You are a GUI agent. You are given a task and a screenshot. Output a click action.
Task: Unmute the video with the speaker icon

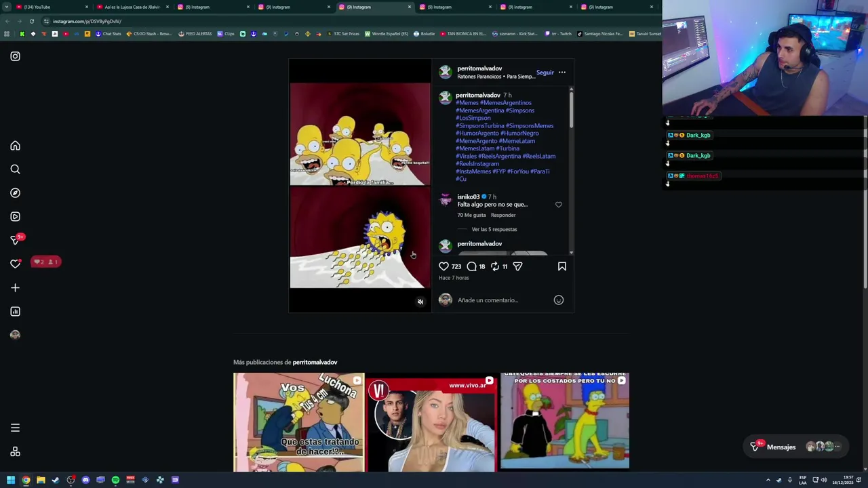(x=420, y=302)
